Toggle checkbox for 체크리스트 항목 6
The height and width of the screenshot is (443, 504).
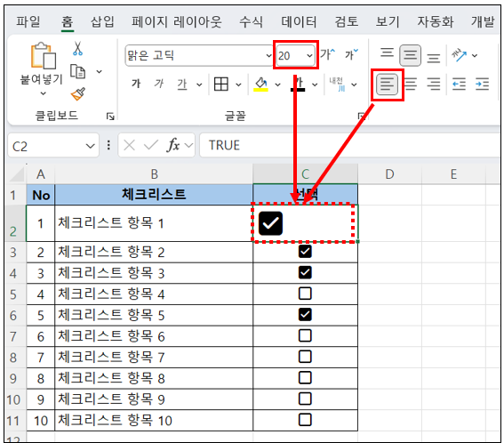coord(305,335)
